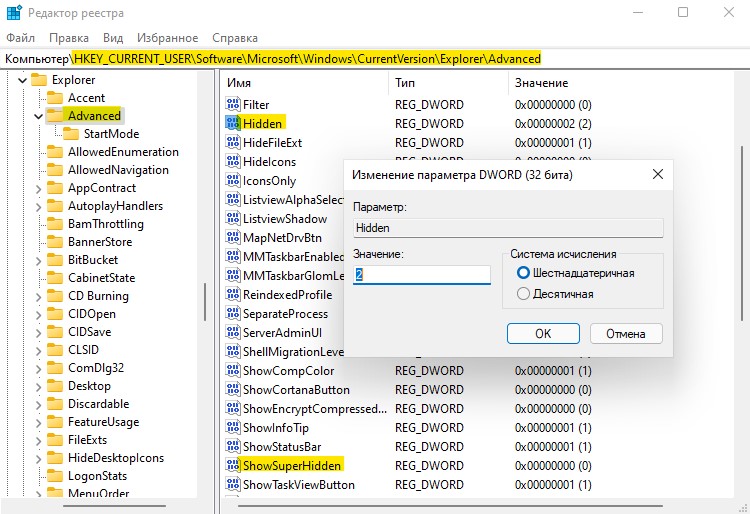Select the Шестнадцатеричная radio button
The width and height of the screenshot is (750, 514).
pos(523,273)
